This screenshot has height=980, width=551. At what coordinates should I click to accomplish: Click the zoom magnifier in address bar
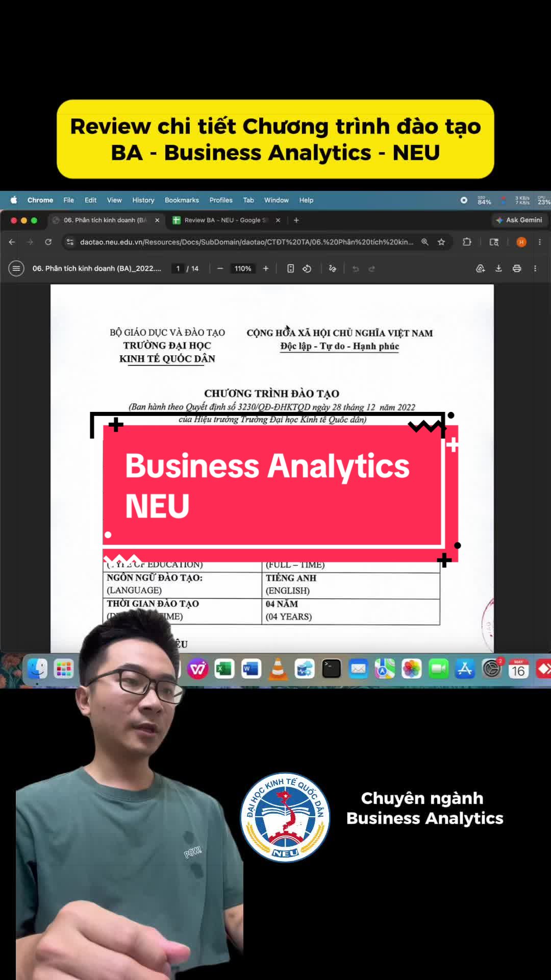(424, 242)
